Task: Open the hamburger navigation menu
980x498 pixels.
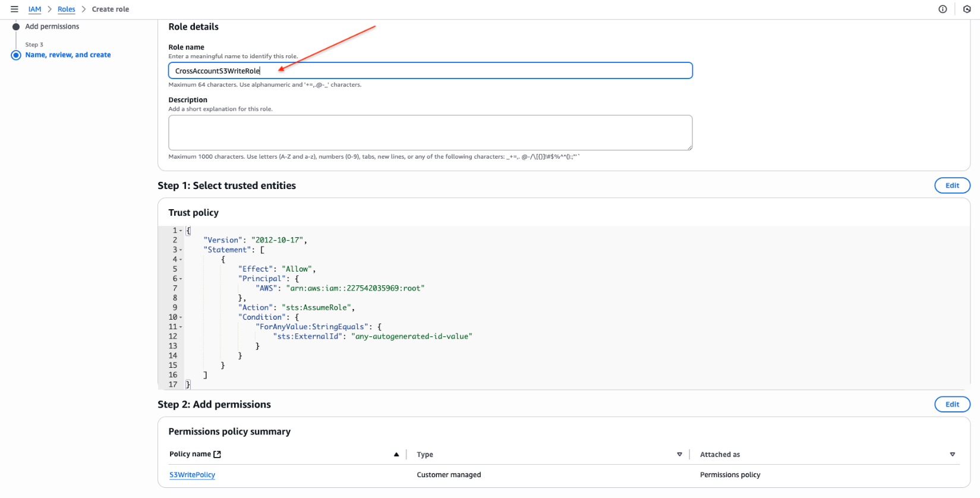Action: pyautogui.click(x=14, y=9)
